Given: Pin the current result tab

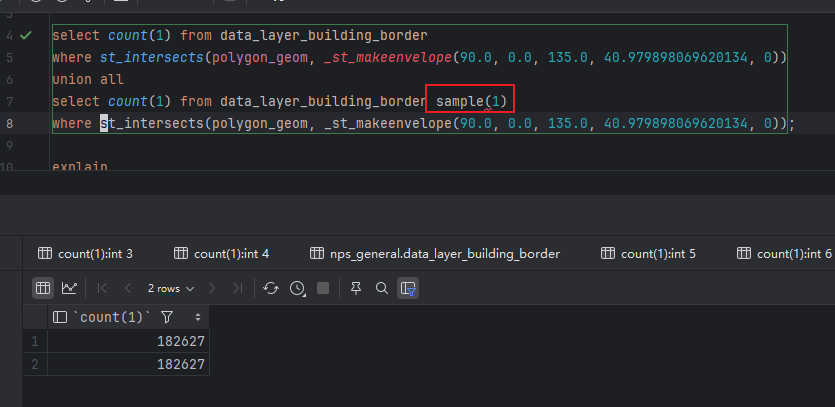Looking at the screenshot, I should tap(356, 288).
